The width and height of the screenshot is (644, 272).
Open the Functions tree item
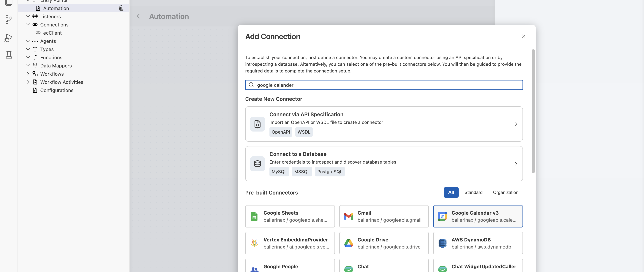(x=51, y=58)
